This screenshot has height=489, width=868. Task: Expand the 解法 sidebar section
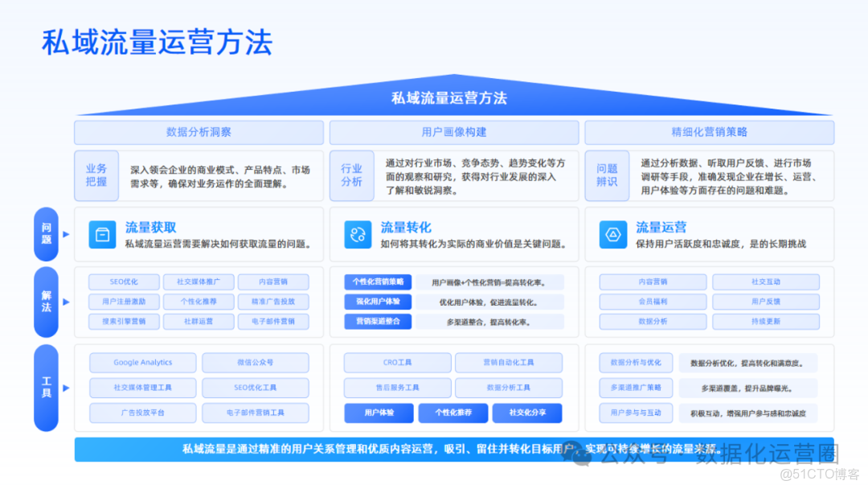46,302
